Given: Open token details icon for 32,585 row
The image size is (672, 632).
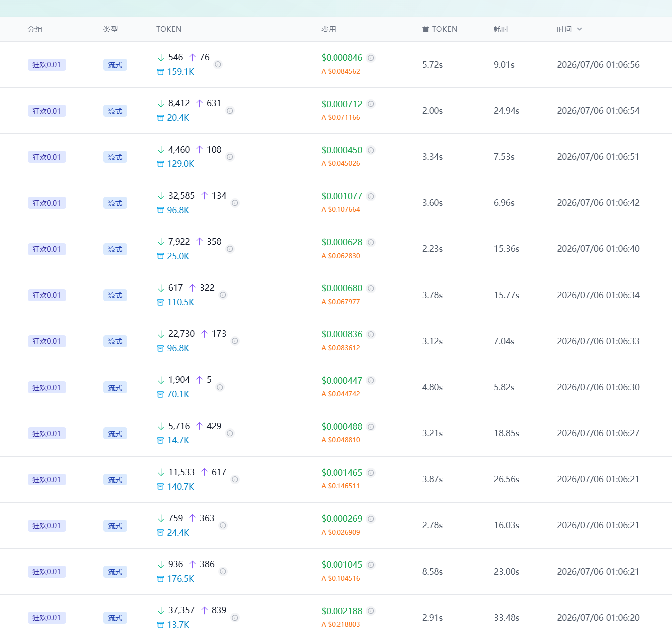Looking at the screenshot, I should point(235,203).
